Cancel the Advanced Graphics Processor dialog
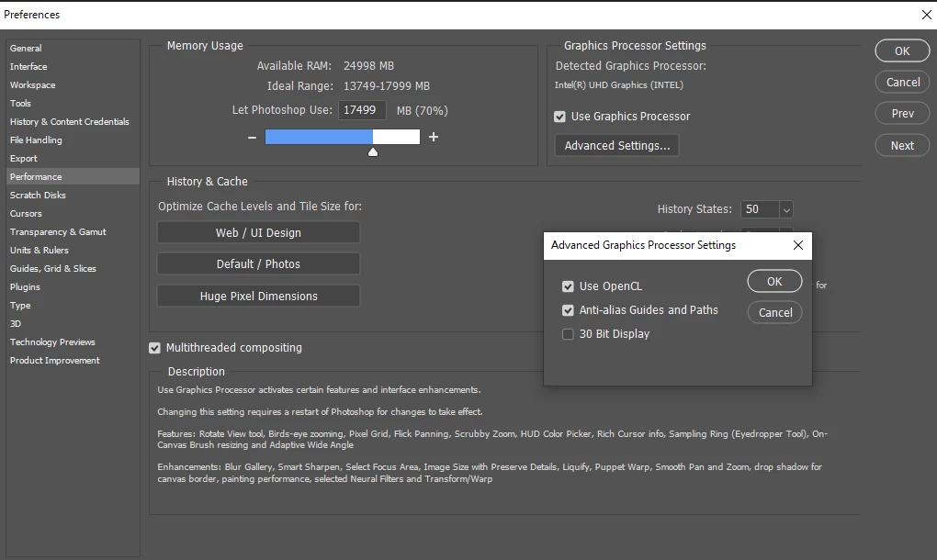Screen dimensions: 937x560 coord(774,313)
